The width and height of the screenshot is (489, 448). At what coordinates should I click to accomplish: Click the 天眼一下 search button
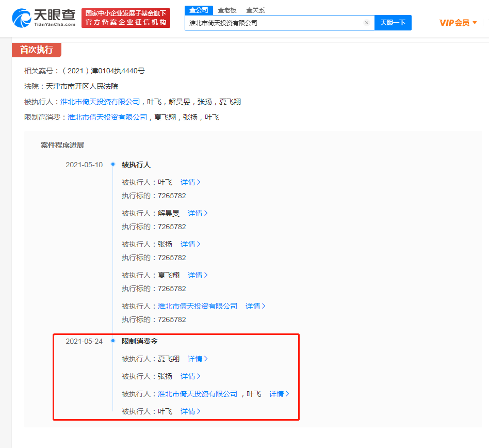[393, 23]
